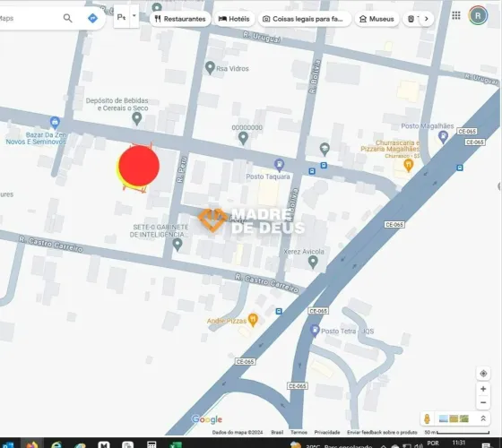Open the Google account avatar R

(x=478, y=16)
